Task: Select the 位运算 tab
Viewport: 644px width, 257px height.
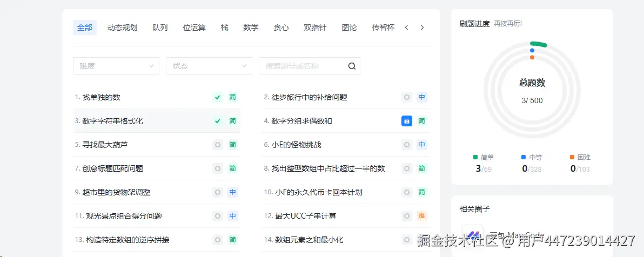Action: click(194, 28)
